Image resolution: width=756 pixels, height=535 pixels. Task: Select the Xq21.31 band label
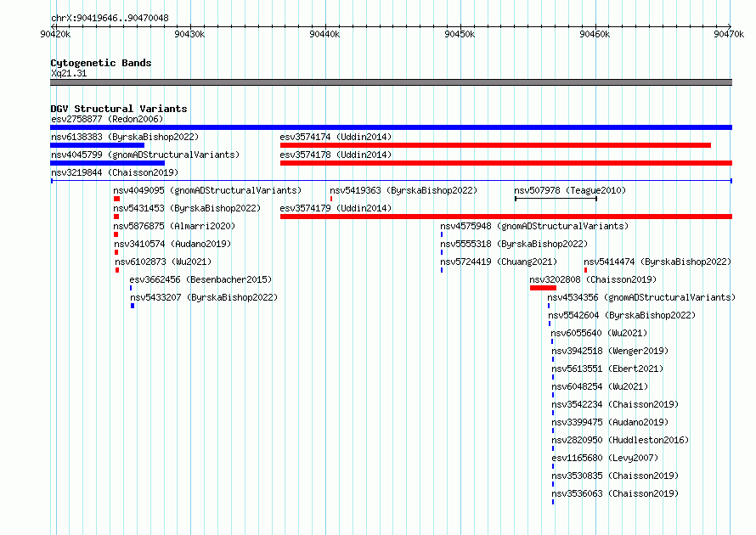point(69,73)
